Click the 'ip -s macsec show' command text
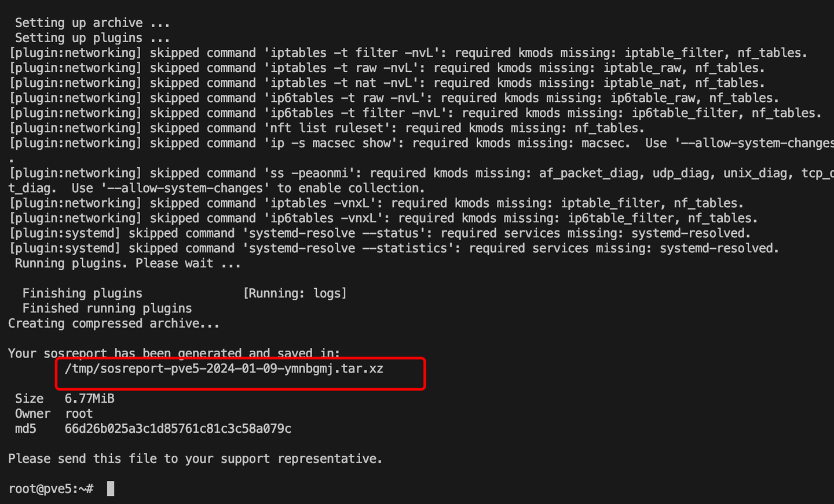The width and height of the screenshot is (834, 504). (x=334, y=143)
